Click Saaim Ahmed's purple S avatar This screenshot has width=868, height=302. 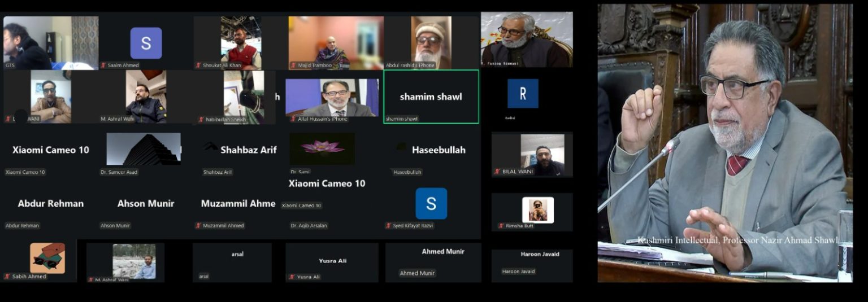(x=146, y=43)
